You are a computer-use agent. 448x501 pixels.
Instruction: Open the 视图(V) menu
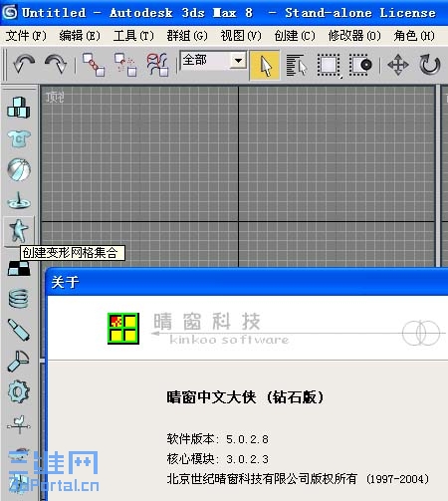click(x=241, y=36)
